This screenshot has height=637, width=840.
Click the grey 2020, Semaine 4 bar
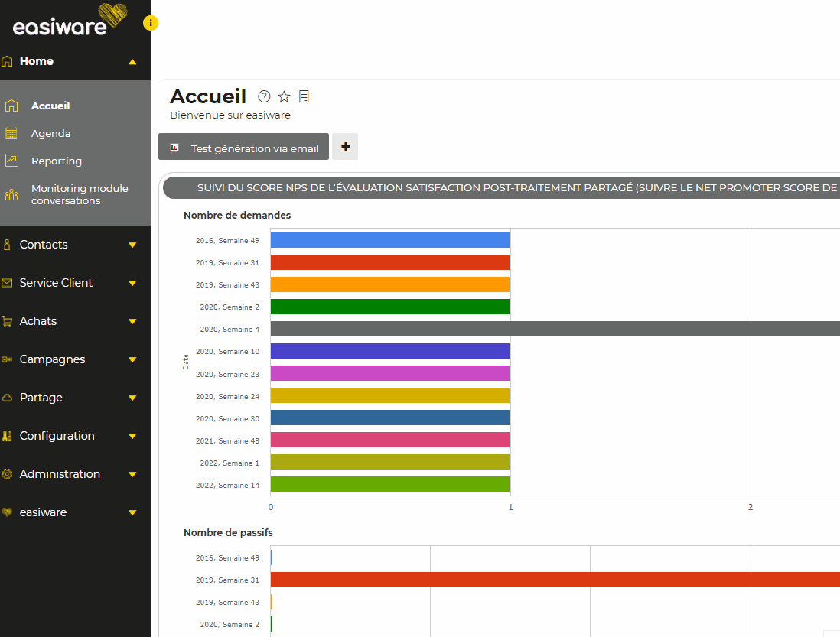pyautogui.click(x=555, y=329)
